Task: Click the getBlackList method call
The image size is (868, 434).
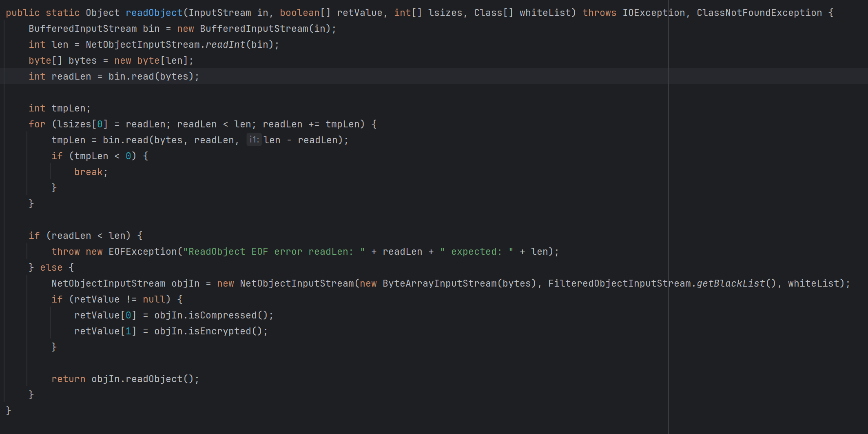Action: click(731, 283)
